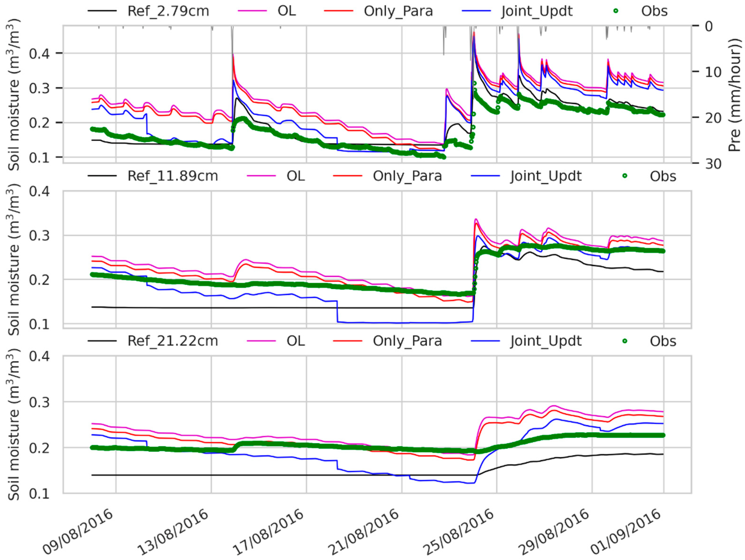The height and width of the screenshot is (560, 745).
Task: Click the Joint_Updt legend label in top panel
Action: pyautogui.click(x=537, y=11)
